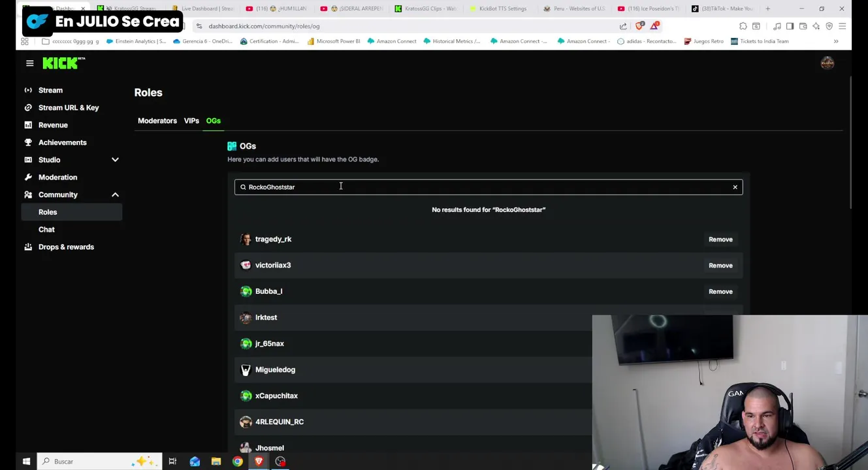Image resolution: width=868 pixels, height=470 pixels.
Task: Open Stream URL & Key page
Action: [69, 108]
